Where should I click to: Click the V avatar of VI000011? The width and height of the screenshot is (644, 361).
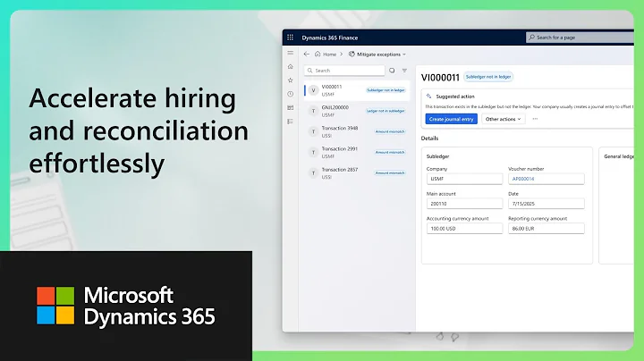tap(313, 90)
